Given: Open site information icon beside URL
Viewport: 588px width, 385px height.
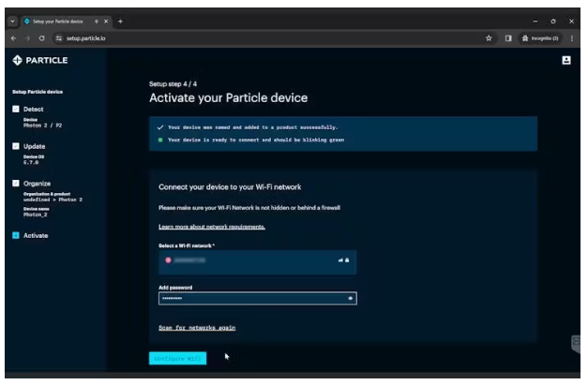Looking at the screenshot, I should tap(58, 38).
